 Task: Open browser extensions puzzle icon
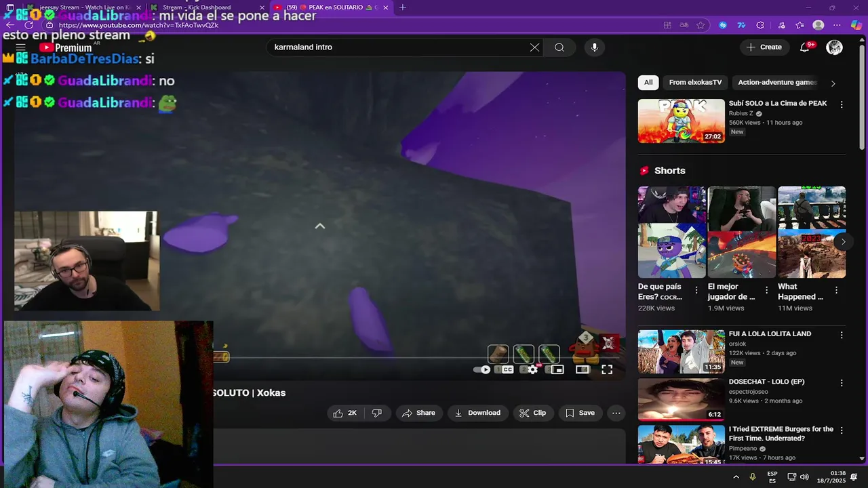(760, 25)
